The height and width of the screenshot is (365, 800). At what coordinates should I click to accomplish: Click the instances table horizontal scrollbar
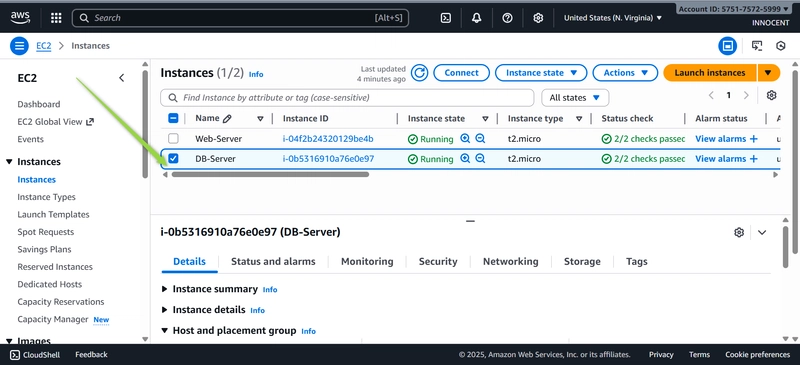click(x=270, y=175)
